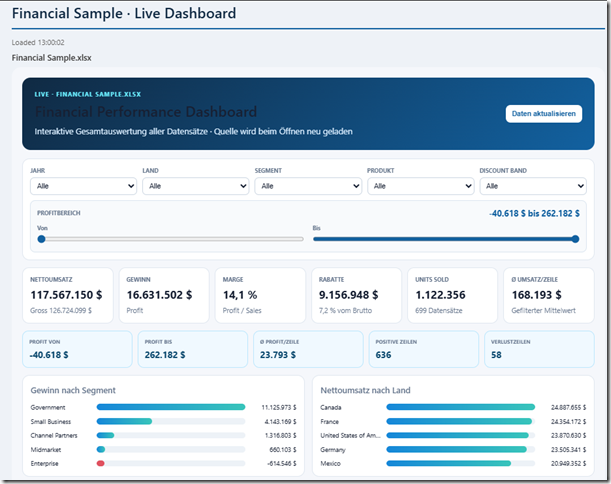Click the Von profit slider handle
Viewport: 611px width, 484px height.
click(41, 239)
